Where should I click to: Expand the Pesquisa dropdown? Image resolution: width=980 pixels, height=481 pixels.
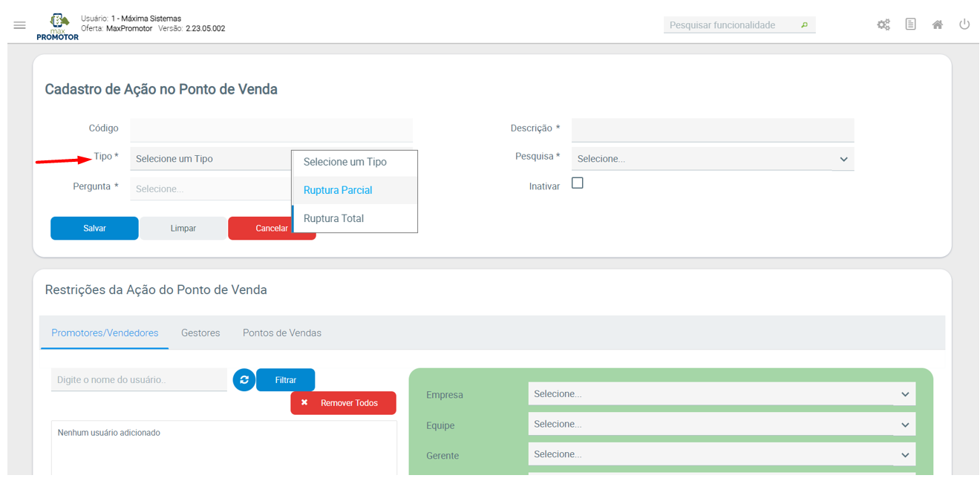pyautogui.click(x=713, y=159)
